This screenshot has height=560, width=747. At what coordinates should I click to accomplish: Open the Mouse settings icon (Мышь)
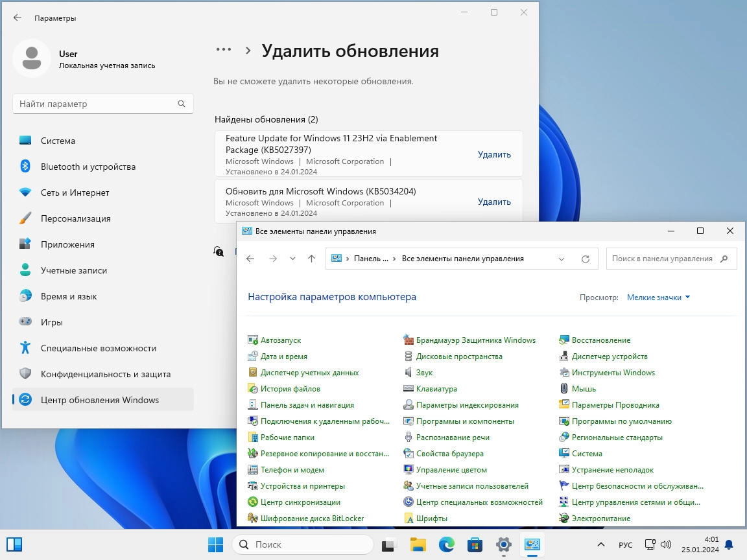tap(564, 389)
